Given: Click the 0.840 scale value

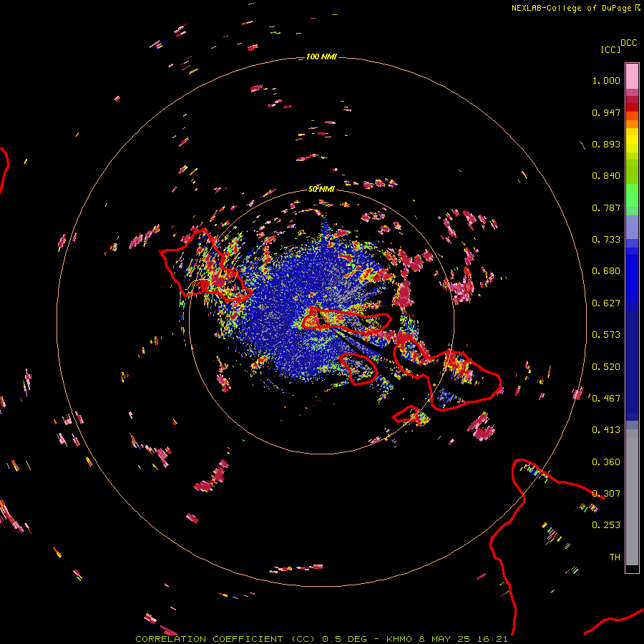Looking at the screenshot, I should pyautogui.click(x=606, y=176).
